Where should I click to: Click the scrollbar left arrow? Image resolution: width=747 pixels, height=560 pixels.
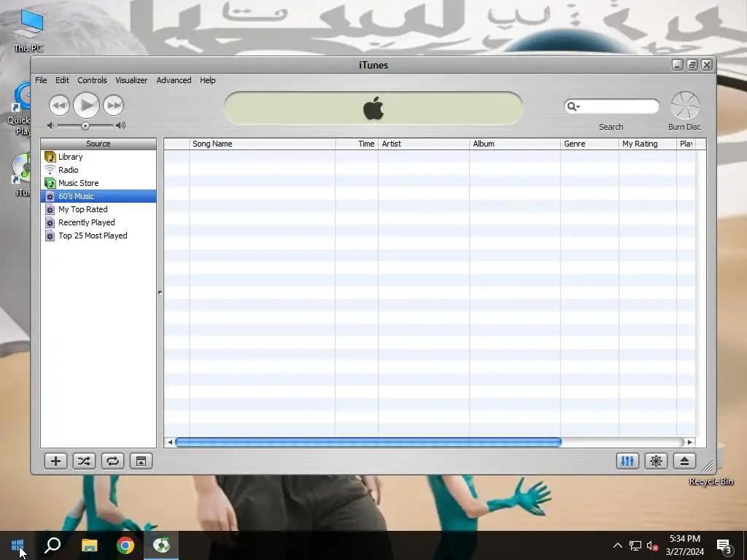coord(169,442)
